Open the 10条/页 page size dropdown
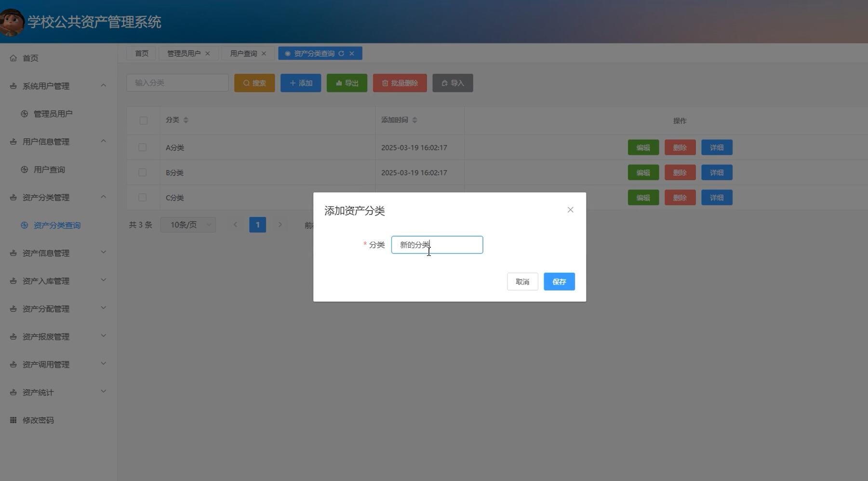868x481 pixels. tap(188, 224)
